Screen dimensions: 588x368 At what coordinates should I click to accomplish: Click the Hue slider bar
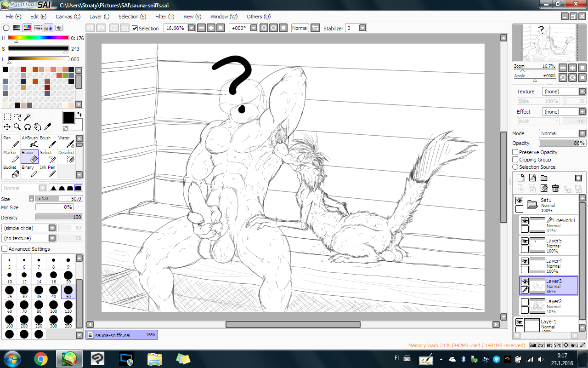(x=39, y=38)
